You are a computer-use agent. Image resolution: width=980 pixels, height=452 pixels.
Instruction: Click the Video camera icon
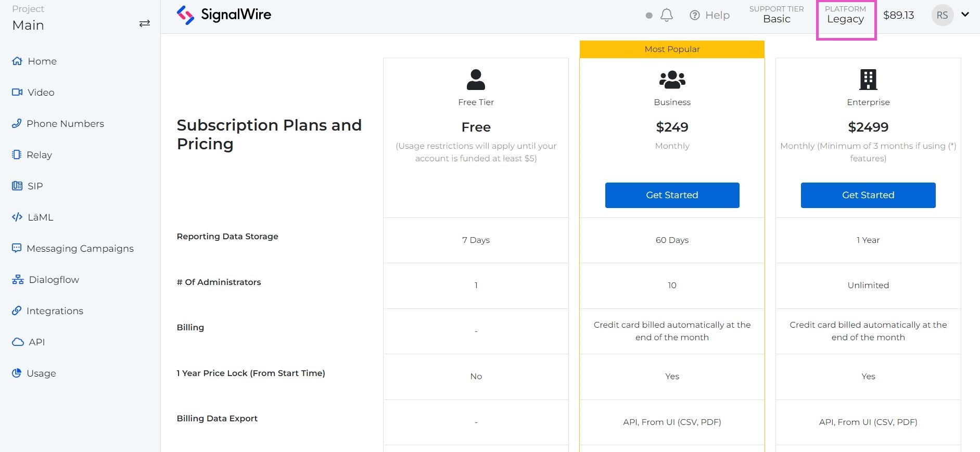pyautogui.click(x=17, y=92)
